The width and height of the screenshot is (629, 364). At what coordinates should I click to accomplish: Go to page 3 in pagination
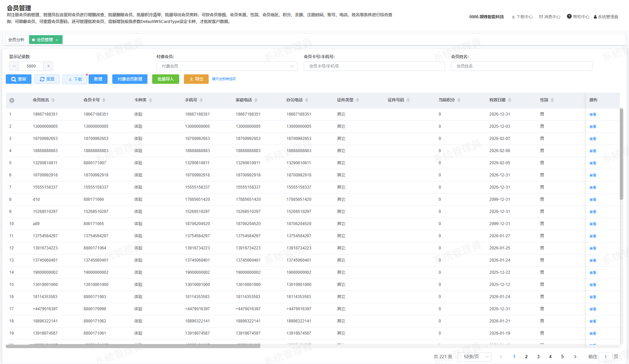[538, 357]
